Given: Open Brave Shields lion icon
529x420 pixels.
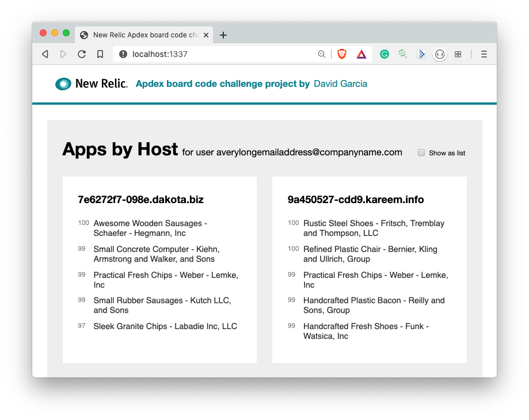Looking at the screenshot, I should [x=342, y=54].
